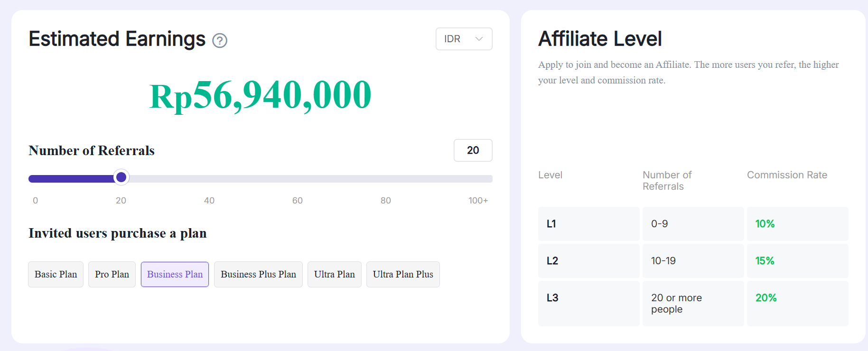Click the L3 level row
This screenshot has height=351, width=868.
(x=693, y=304)
